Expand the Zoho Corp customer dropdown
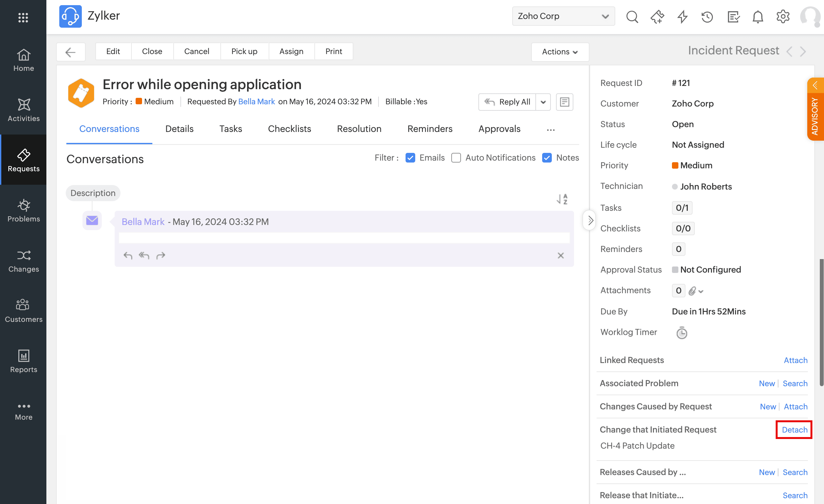Screen dimensions: 824x504 (563, 16)
